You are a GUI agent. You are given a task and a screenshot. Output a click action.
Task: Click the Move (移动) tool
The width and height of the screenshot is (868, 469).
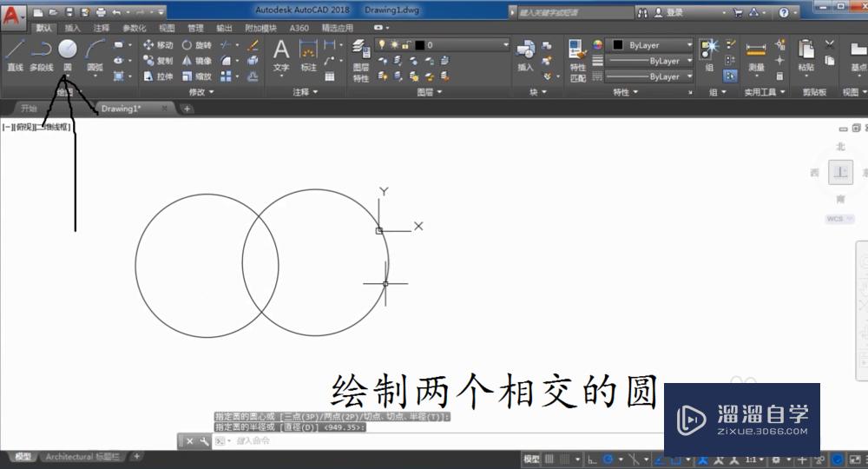[158, 45]
